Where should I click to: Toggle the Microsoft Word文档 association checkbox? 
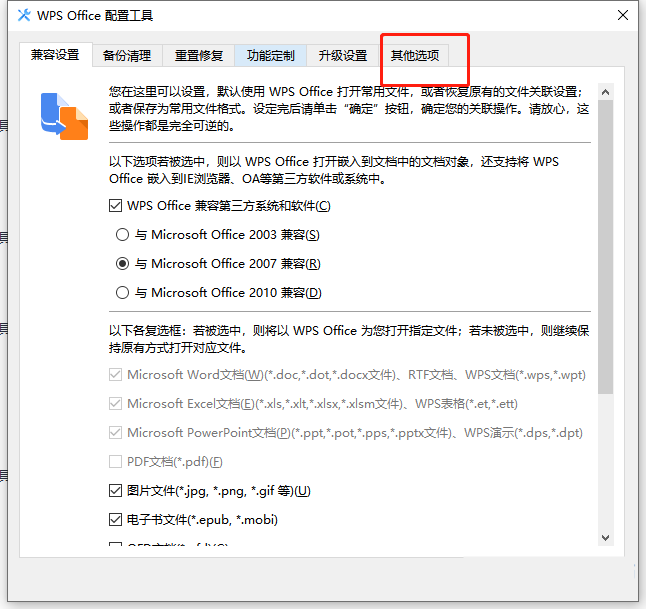116,375
